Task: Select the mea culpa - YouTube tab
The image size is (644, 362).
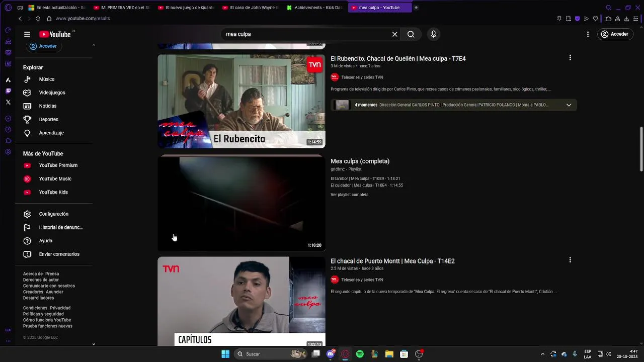Action: pyautogui.click(x=379, y=8)
